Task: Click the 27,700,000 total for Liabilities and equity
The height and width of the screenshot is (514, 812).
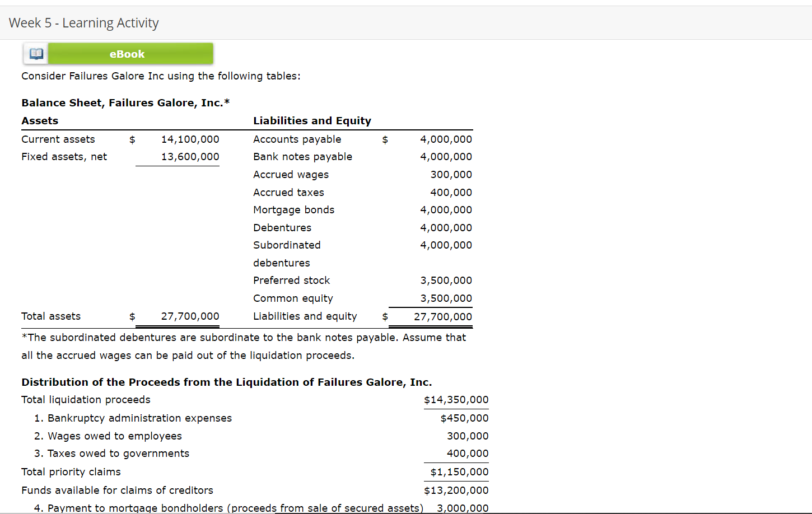Action: coord(443,317)
